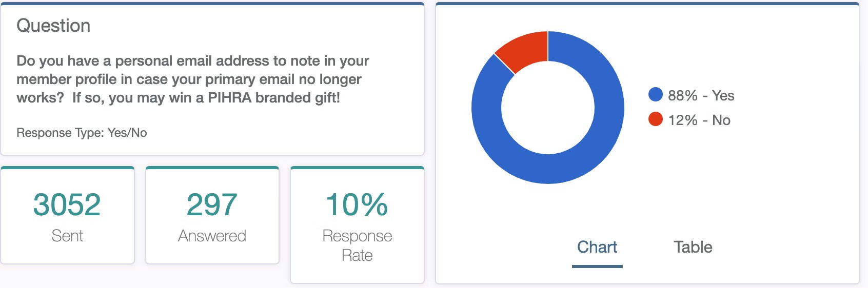Screen dimensions: 868x288
Task: Open the 10% Response Rate card
Action: coord(357,224)
